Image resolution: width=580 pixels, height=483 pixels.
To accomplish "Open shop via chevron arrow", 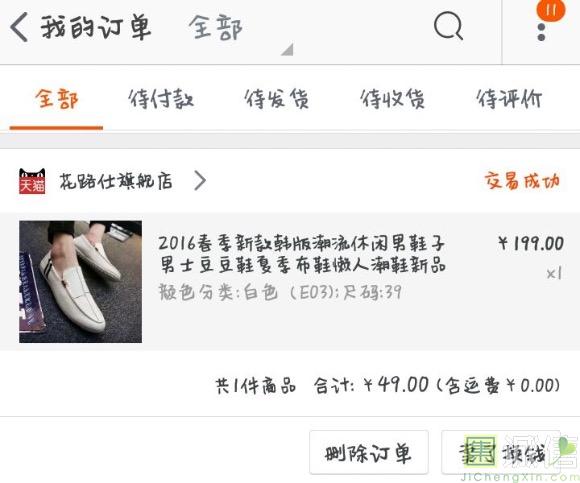I will pyautogui.click(x=200, y=181).
